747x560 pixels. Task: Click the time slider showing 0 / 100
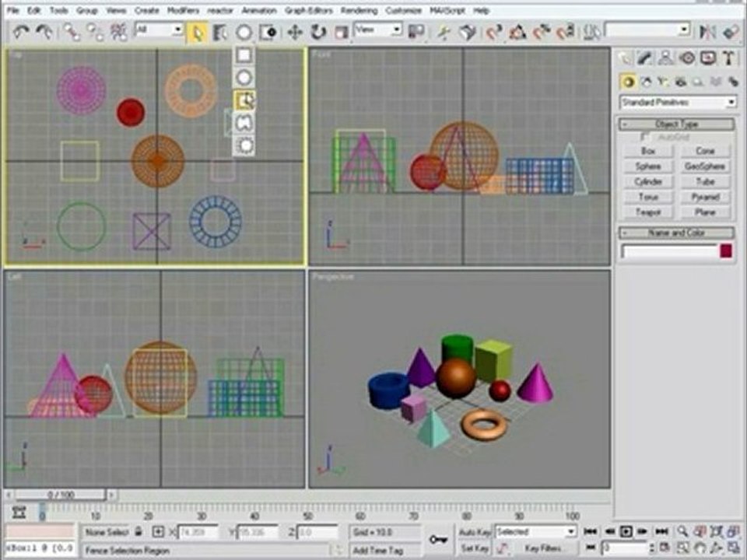[61, 495]
